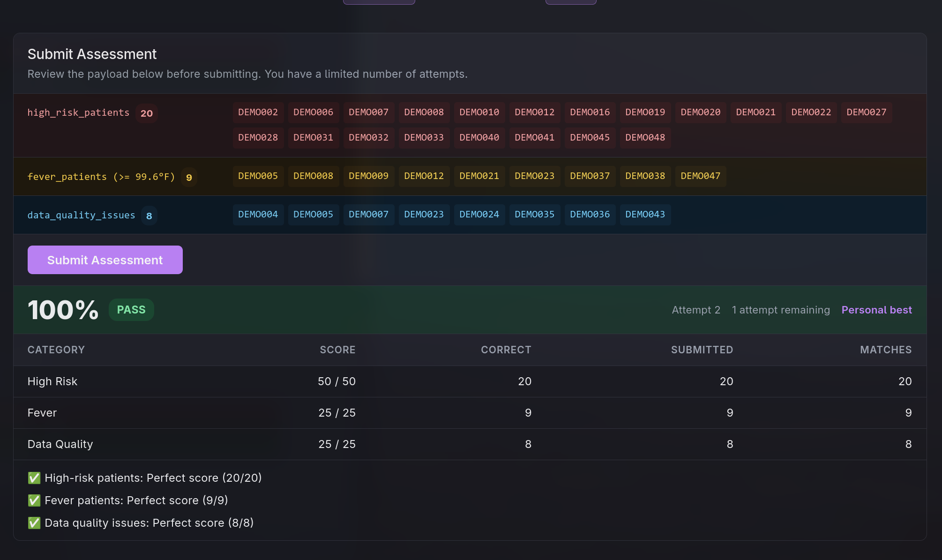This screenshot has height=560, width=942.
Task: Click the data_quality_issues count badge 8
Action: click(x=149, y=216)
